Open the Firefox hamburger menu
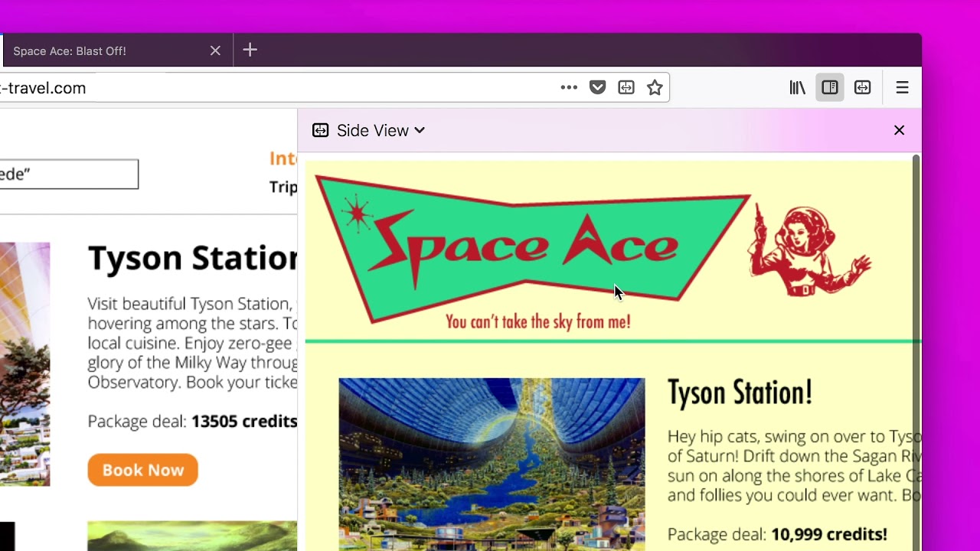Image resolution: width=980 pixels, height=551 pixels. coord(902,88)
